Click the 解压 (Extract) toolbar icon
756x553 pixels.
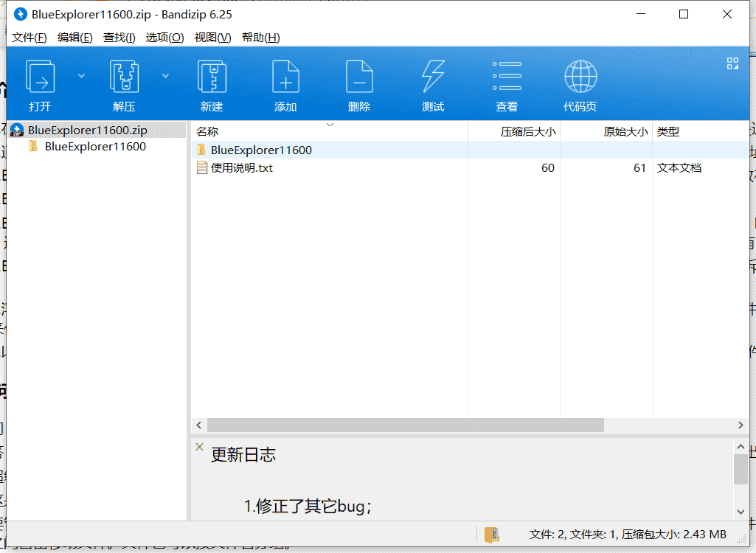click(125, 77)
